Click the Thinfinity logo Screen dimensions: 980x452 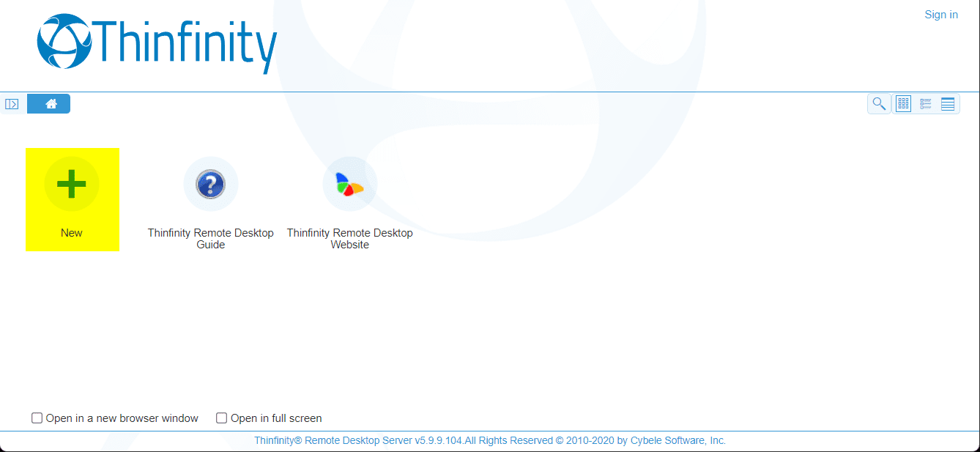pyautogui.click(x=157, y=43)
